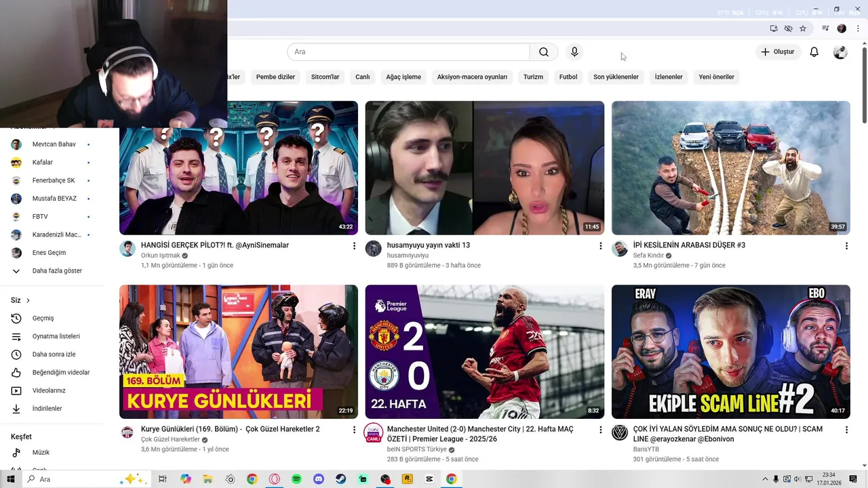
Task: Open options menu for SCAM LINE video
Action: pyautogui.click(x=846, y=430)
